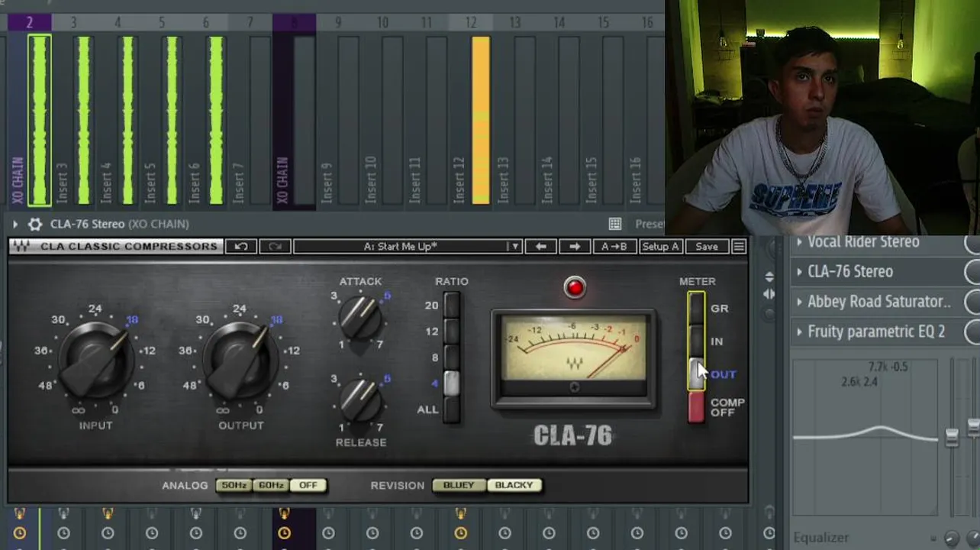
Task: Switch the meter to GR mode
Action: [696, 309]
